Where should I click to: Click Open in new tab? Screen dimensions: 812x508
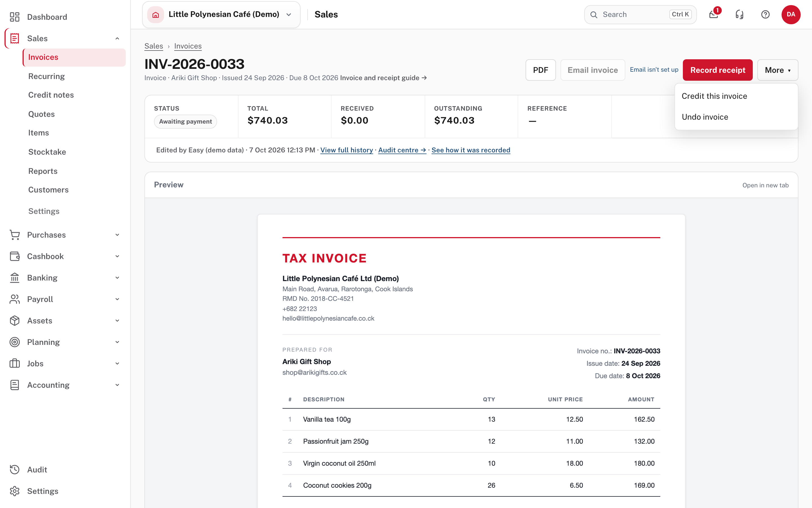[x=765, y=185]
